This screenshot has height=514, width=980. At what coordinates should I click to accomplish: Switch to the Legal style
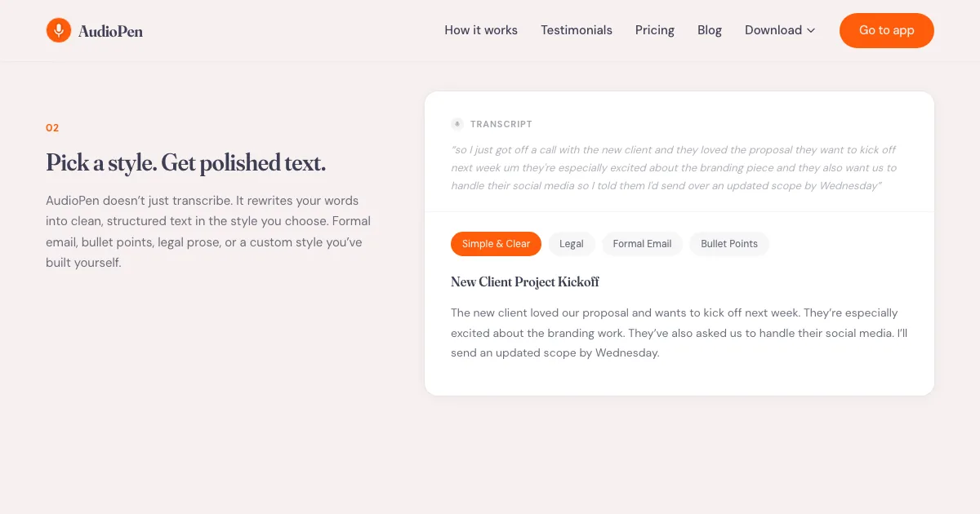coord(572,244)
